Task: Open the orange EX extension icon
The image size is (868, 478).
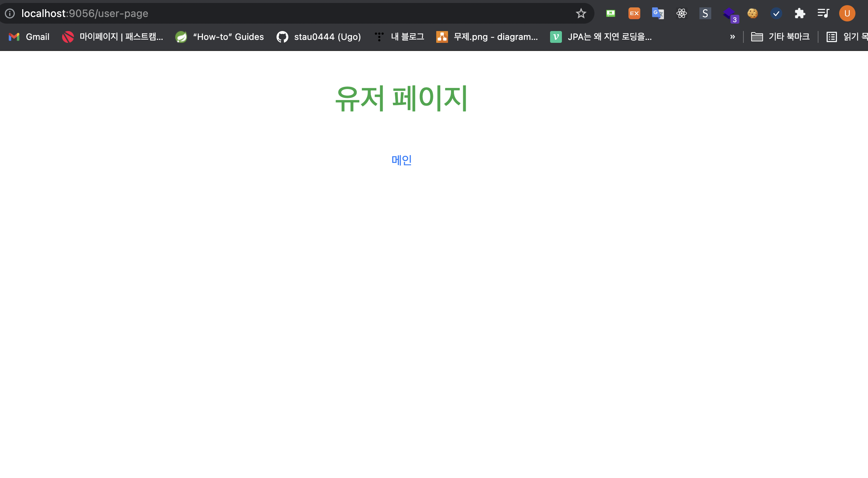Action: 634,14
